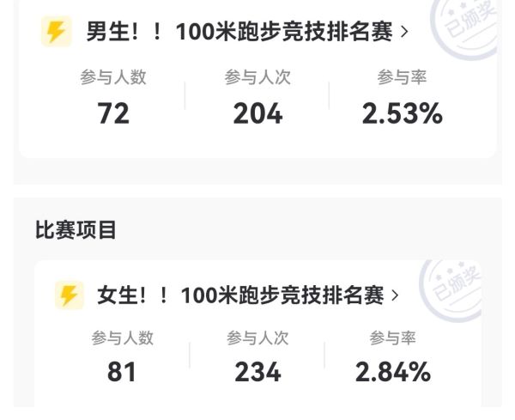Expand the 男生 100米跑步竞技排名赛 chevron arrow
515x420 pixels.
(405, 33)
